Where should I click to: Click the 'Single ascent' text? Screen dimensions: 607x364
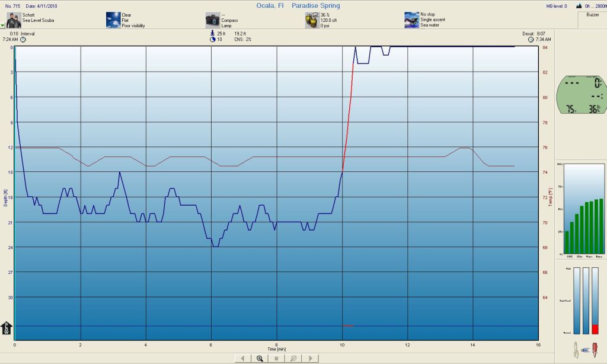click(x=433, y=20)
